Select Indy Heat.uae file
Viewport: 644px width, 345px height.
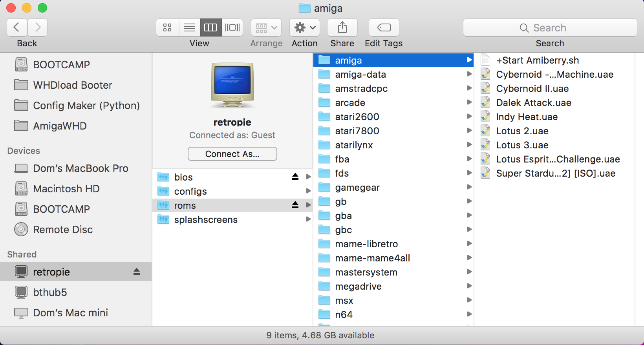pyautogui.click(x=554, y=117)
